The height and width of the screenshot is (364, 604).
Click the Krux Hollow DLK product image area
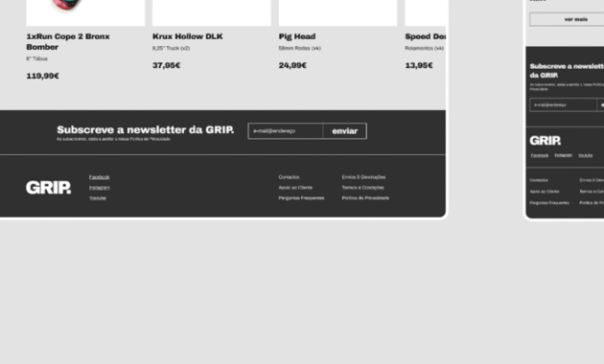tap(212, 12)
